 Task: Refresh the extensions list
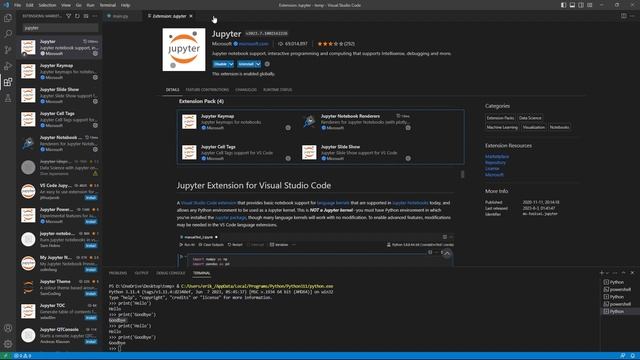[x=77, y=16]
